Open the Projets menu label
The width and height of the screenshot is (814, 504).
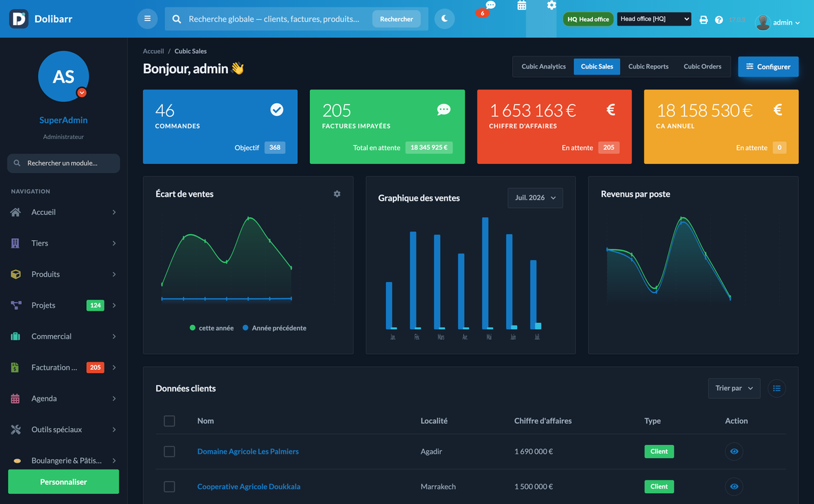click(43, 305)
